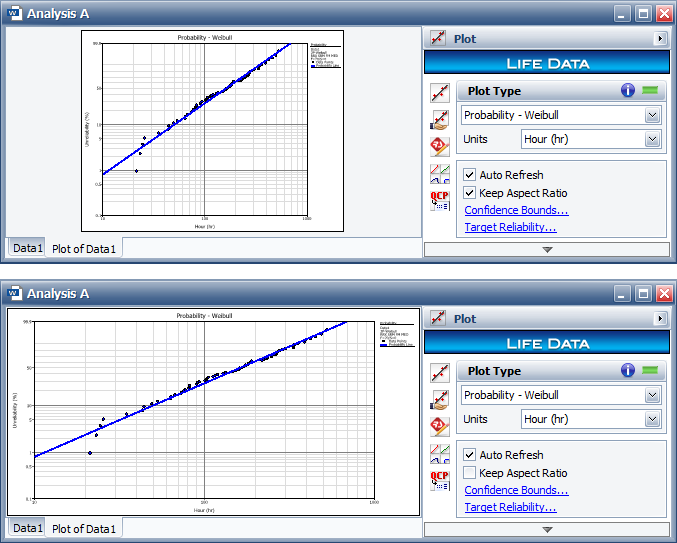The height and width of the screenshot is (543, 677).
Task: Click the blue info icon in top Plot Type header
Action: point(628,90)
